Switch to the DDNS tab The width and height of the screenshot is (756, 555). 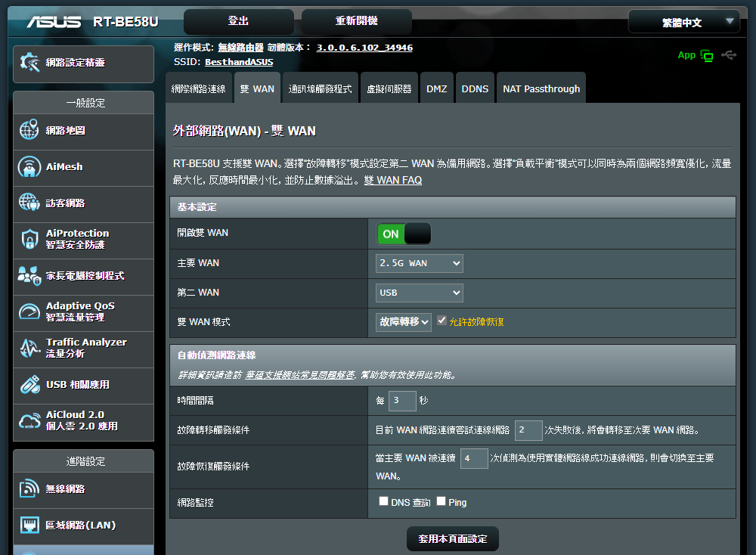pos(475,88)
